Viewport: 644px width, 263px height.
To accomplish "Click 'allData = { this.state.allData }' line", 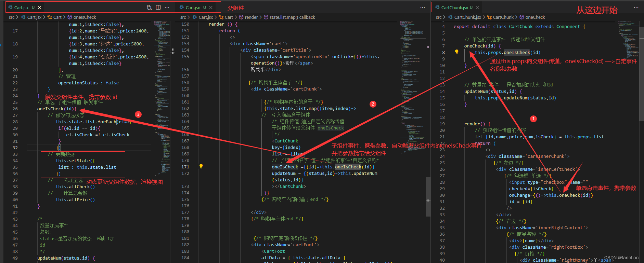I will point(304,258).
